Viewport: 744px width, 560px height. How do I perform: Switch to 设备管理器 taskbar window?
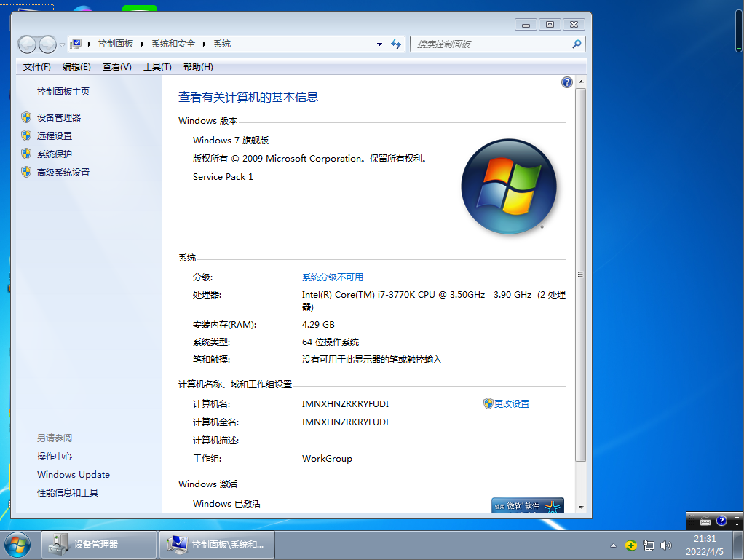coord(99,545)
